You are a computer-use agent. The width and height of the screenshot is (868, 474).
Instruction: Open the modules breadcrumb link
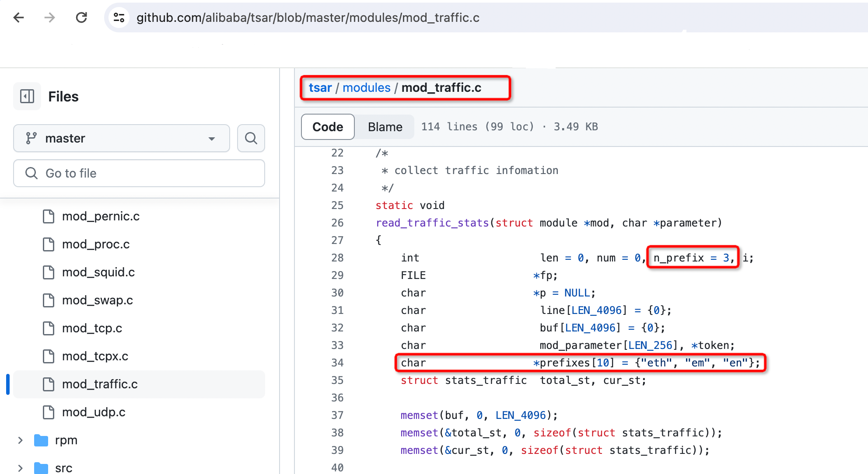click(x=367, y=87)
